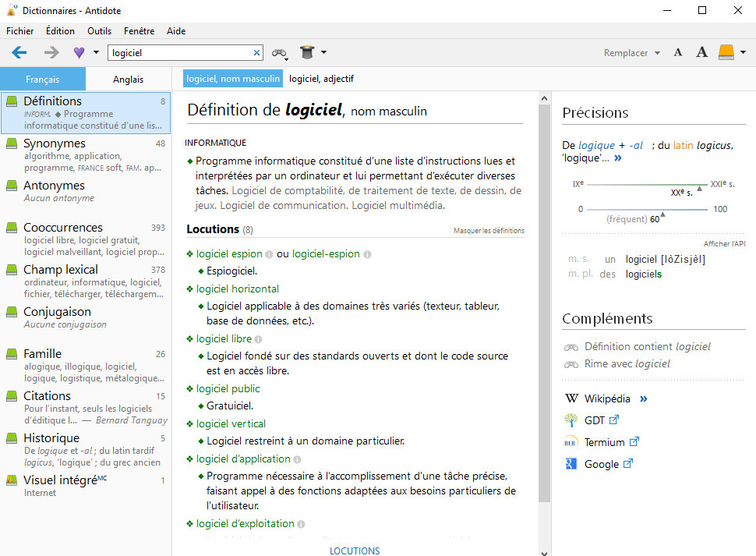This screenshot has width=756, height=556.
Task: Open the Aide menu
Action: tap(176, 31)
